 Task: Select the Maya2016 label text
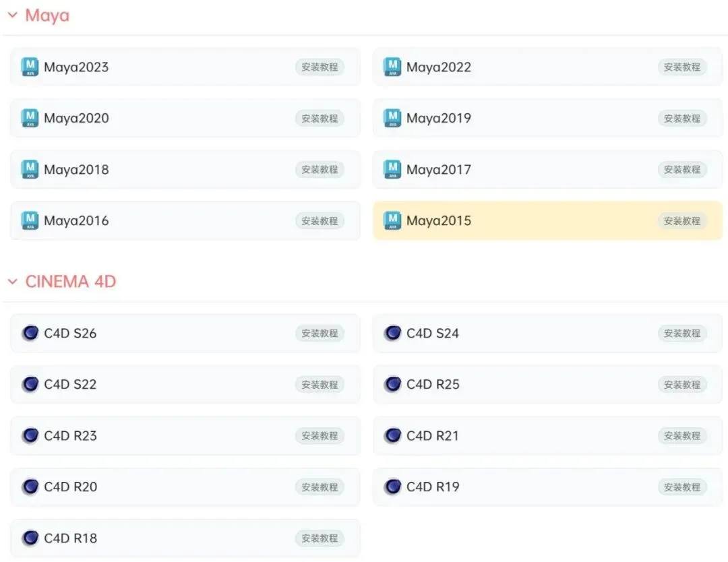(x=76, y=222)
